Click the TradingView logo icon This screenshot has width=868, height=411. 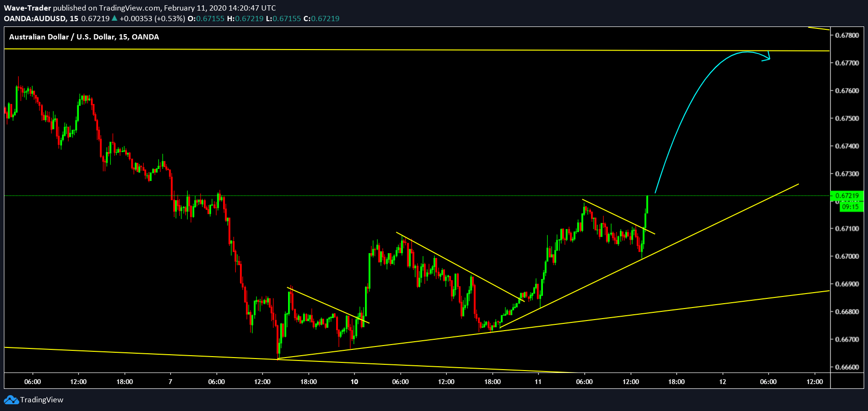click(12, 400)
